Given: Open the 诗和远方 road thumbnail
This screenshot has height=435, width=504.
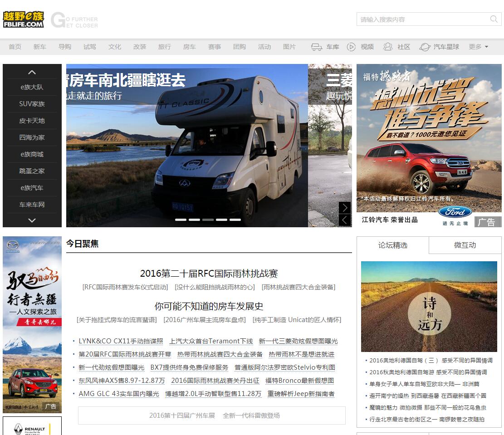Looking at the screenshot, I should [429, 306].
